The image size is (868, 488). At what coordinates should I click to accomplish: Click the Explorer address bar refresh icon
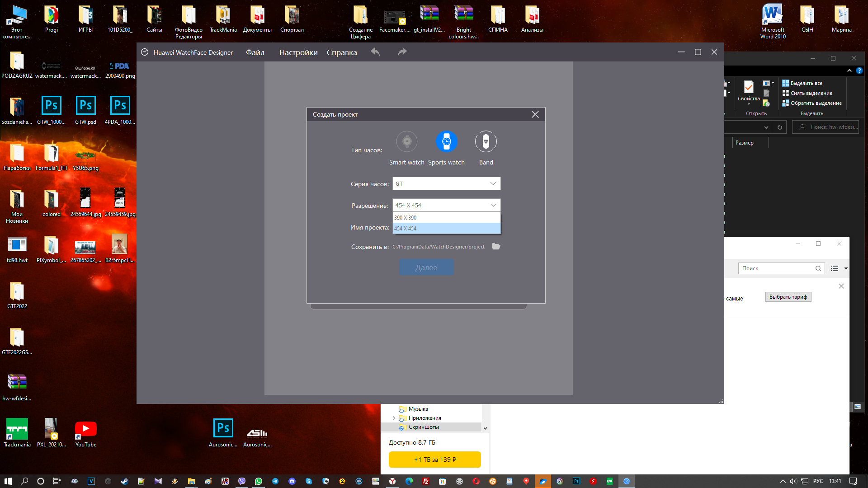pyautogui.click(x=779, y=127)
